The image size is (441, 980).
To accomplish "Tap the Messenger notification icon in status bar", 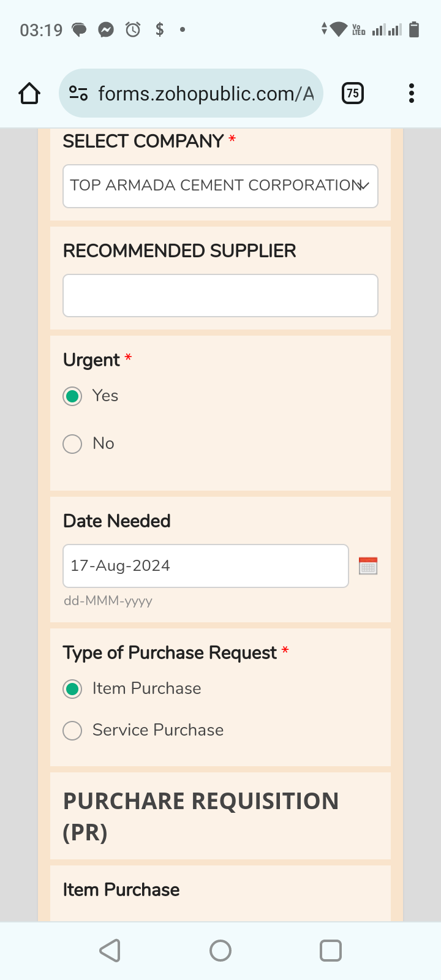I will 106,29.
